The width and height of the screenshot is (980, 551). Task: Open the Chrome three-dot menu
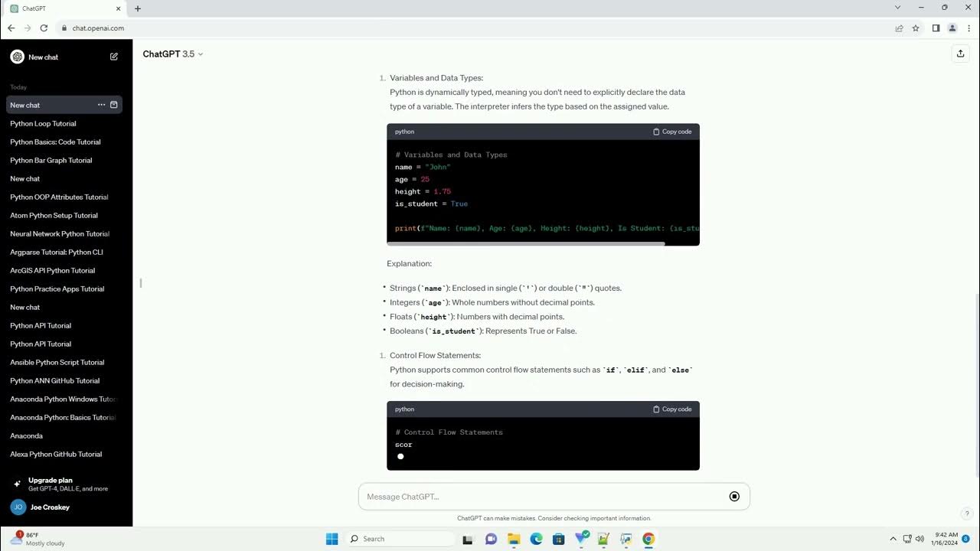point(969,28)
